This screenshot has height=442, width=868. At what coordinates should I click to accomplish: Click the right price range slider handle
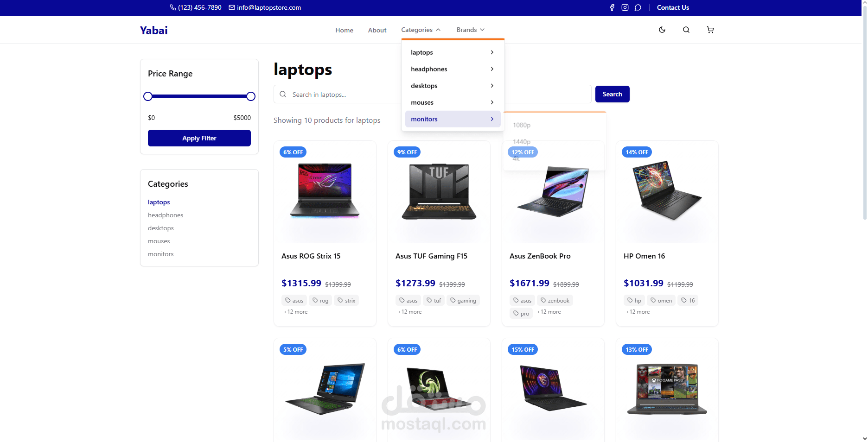point(251,96)
